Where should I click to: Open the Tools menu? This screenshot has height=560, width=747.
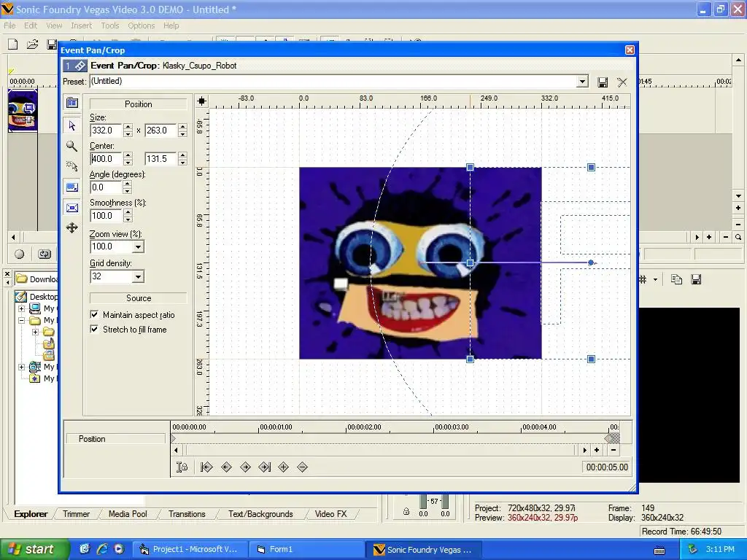point(110,26)
